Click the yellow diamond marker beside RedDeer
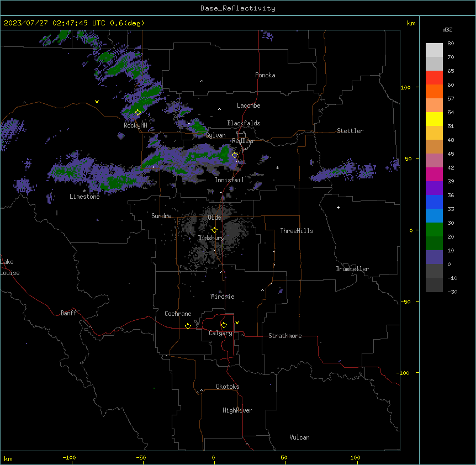476x465 pixels. pyautogui.click(x=235, y=155)
